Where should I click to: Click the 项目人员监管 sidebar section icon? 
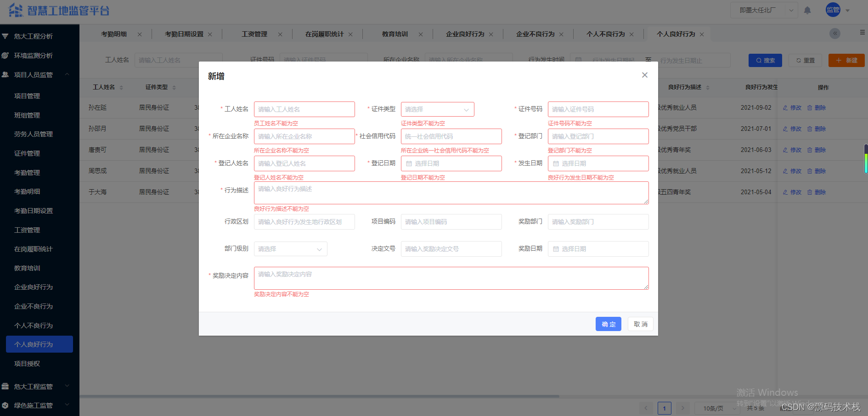(6, 74)
